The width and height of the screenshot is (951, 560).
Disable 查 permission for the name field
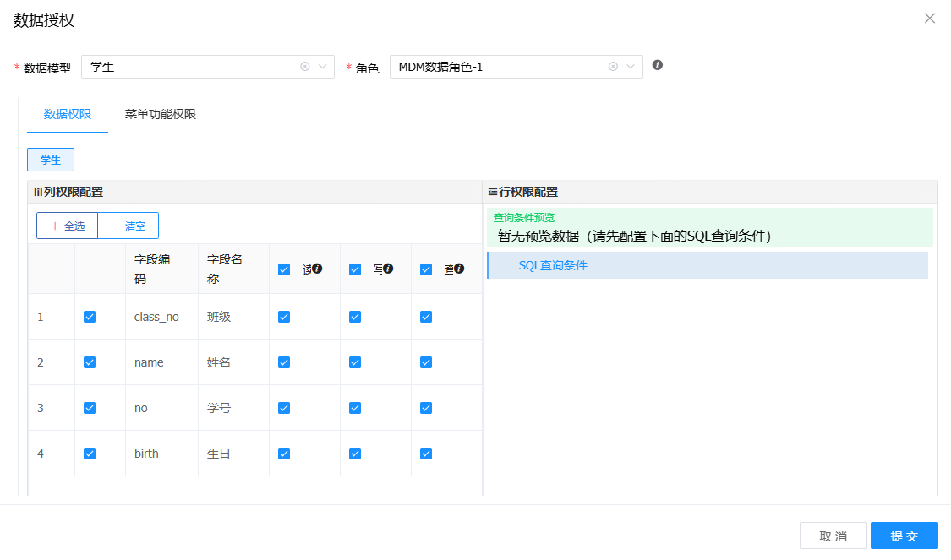(426, 362)
